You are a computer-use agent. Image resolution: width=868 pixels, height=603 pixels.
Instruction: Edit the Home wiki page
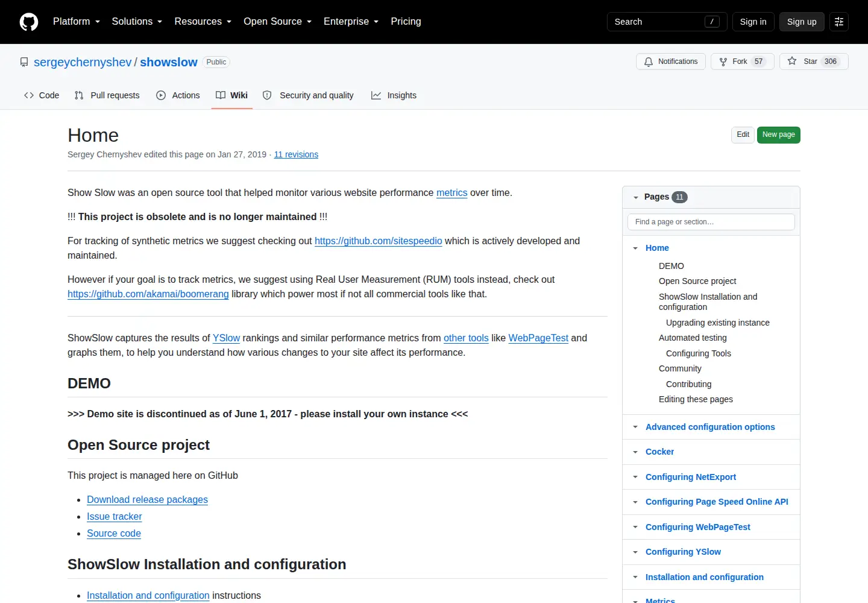click(743, 135)
